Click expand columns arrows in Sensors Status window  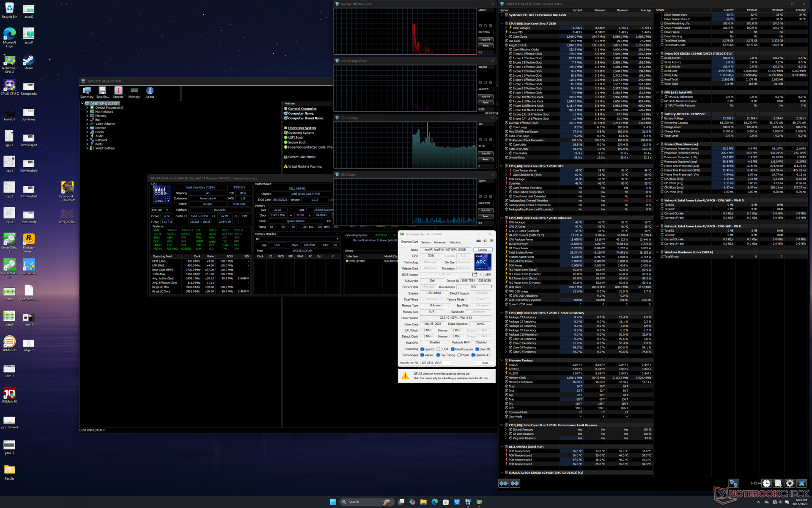pos(504,483)
